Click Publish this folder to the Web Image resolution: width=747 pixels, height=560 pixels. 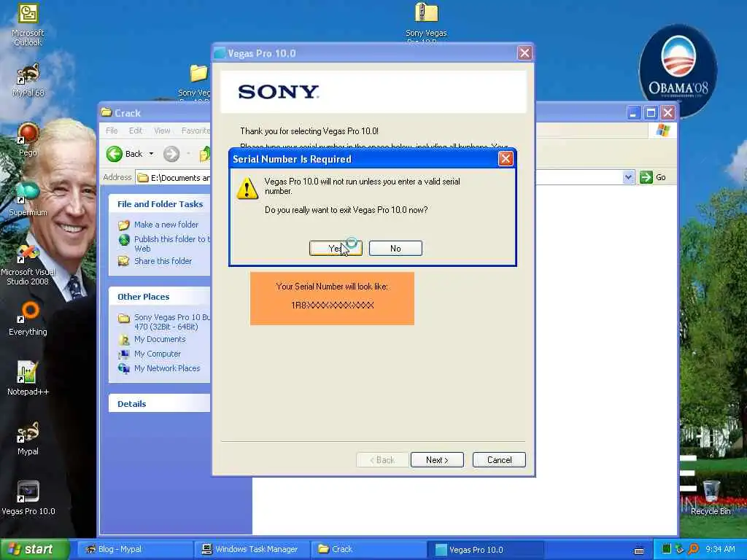(171, 244)
